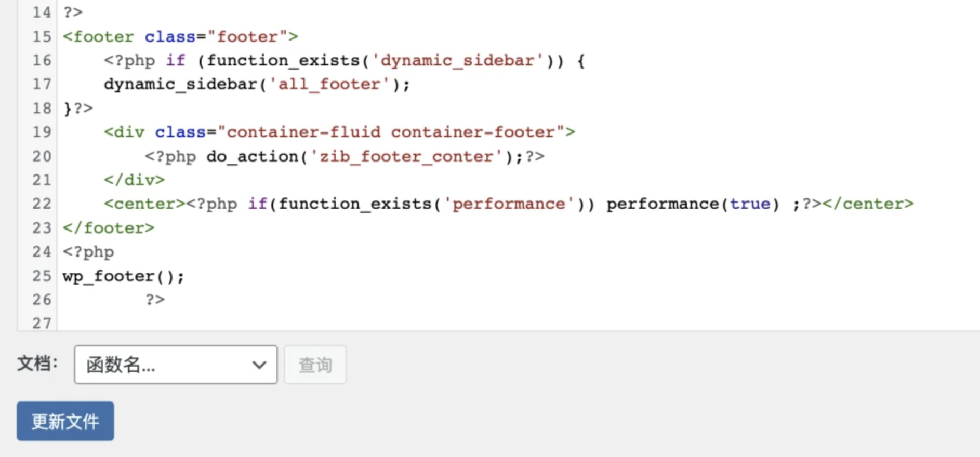Screen dimensions: 980x457
Task: Click the 更新文件 update file button
Action: 65,421
